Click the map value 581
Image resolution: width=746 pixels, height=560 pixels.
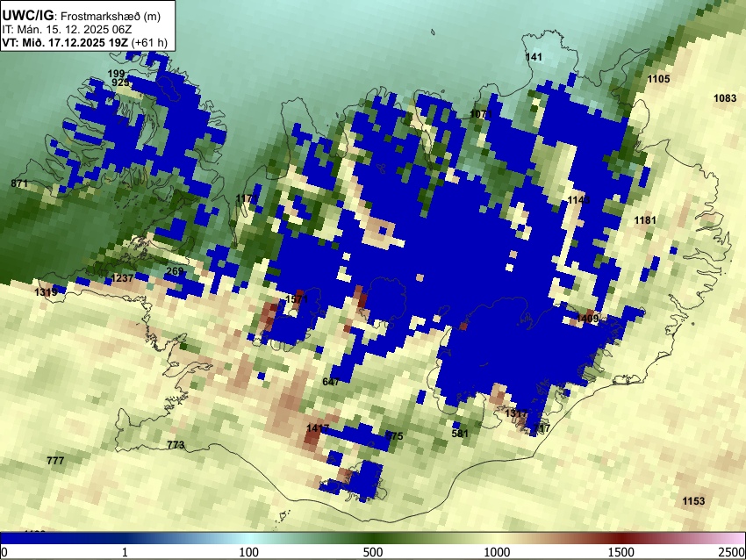(460, 434)
